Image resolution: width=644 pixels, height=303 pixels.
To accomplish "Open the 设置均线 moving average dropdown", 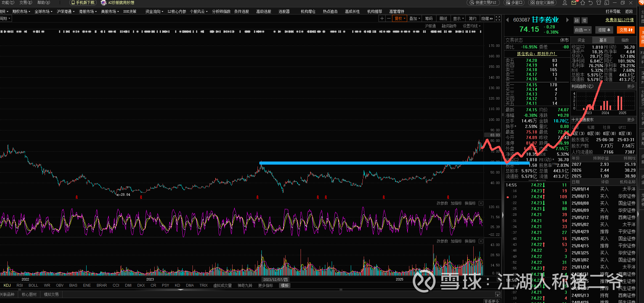I will click(471, 26).
